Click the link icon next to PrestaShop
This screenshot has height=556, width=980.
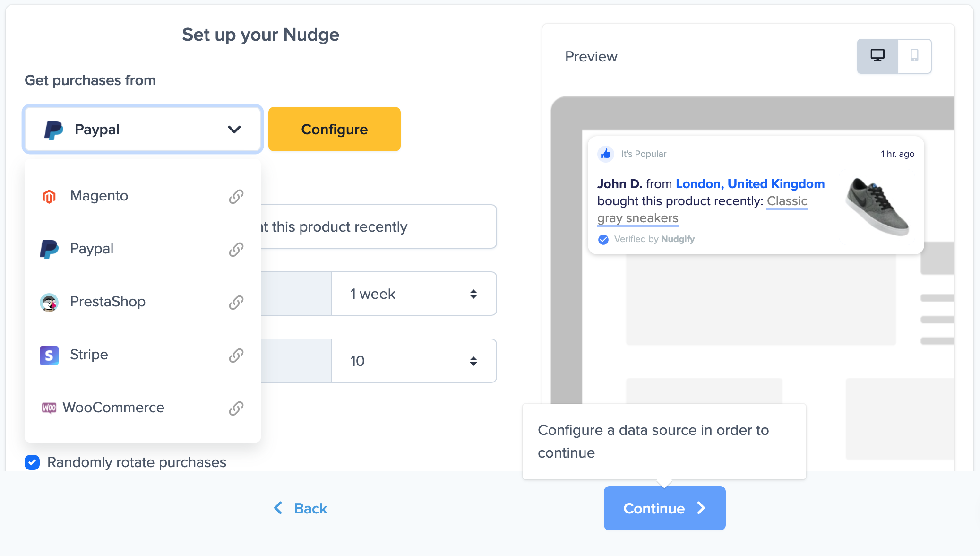click(236, 302)
